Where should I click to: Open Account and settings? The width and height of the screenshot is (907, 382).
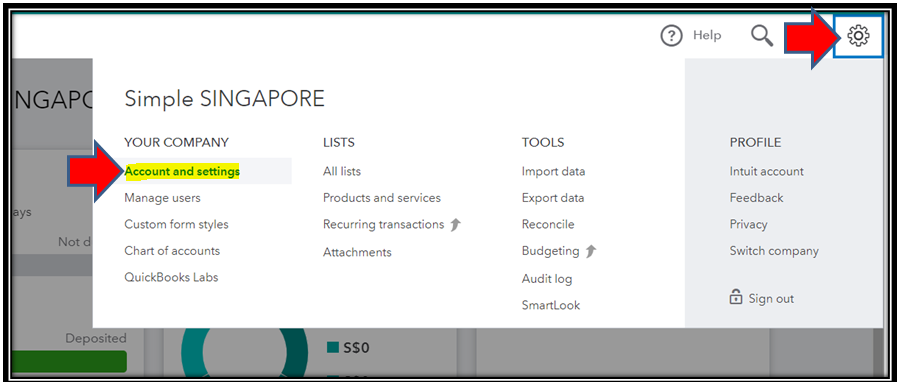(x=182, y=171)
